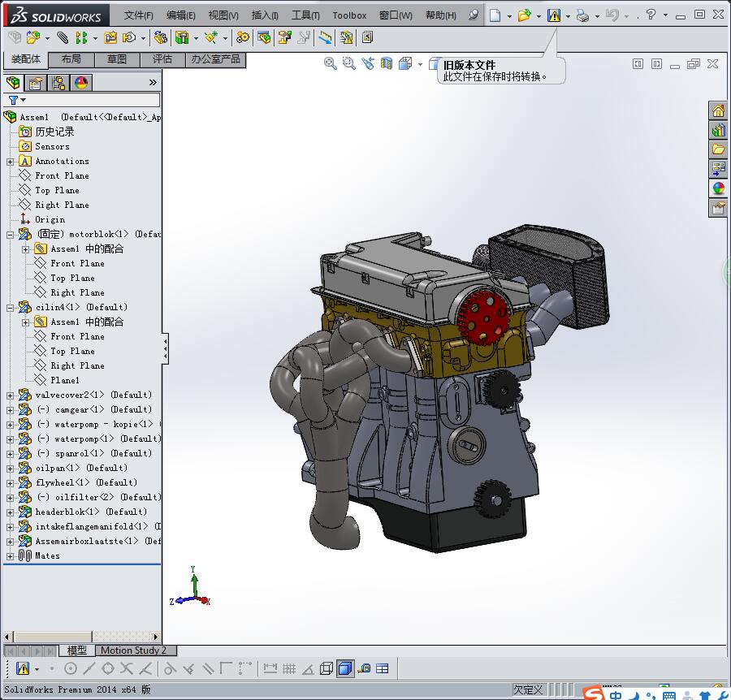Click the Smart Fasteners icon
The height and width of the screenshot is (700, 731).
[x=110, y=37]
